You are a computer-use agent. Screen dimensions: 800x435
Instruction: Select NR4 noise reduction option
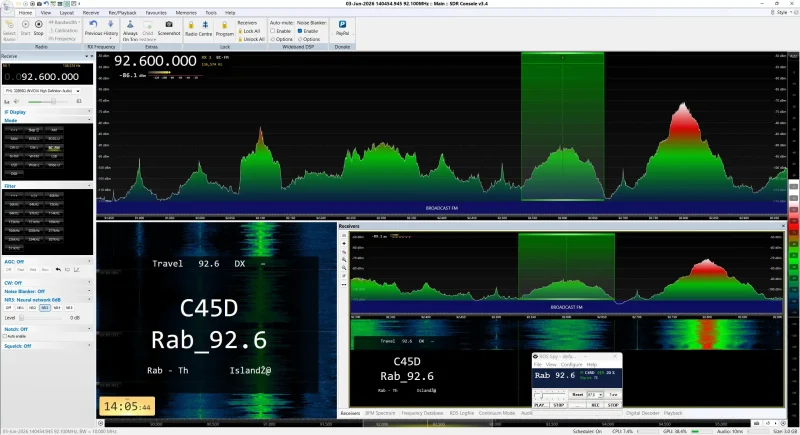click(57, 308)
